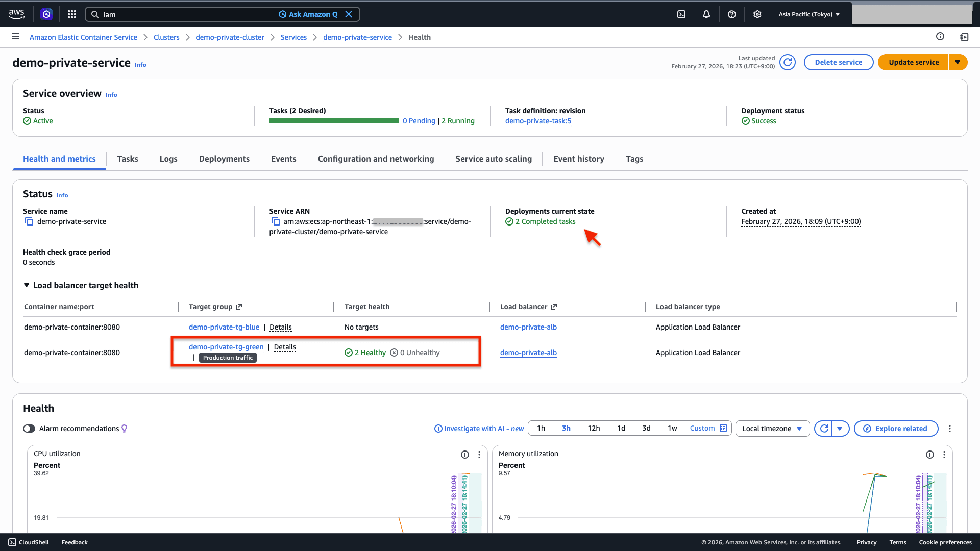
Task: Click the notifications bell icon
Action: point(706,14)
